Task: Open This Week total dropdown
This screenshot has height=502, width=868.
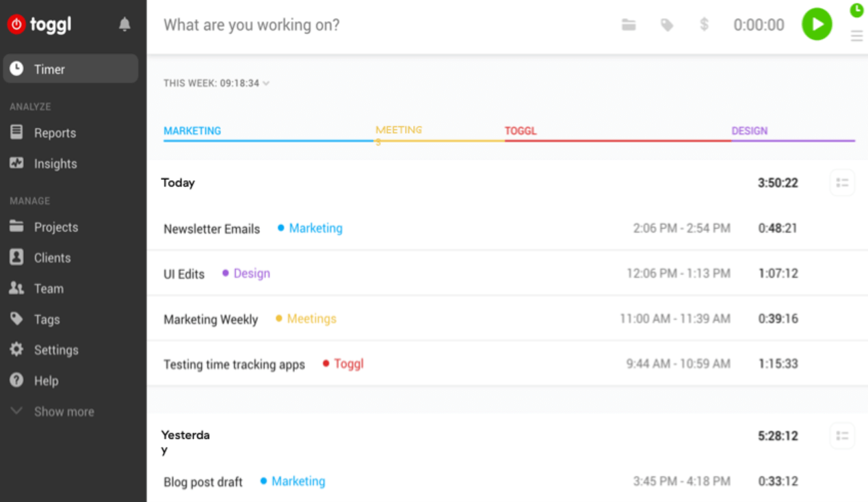Action: tap(216, 83)
